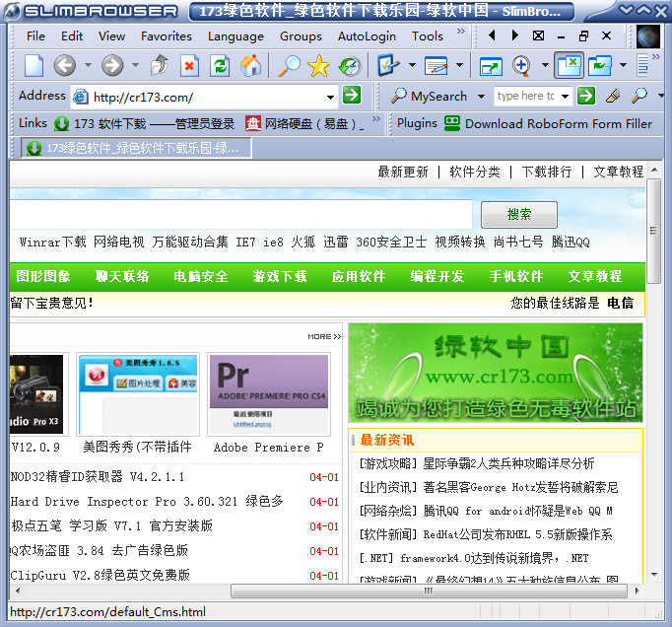Open 下载排行 link at page top
This screenshot has height=627, width=672.
(547, 172)
